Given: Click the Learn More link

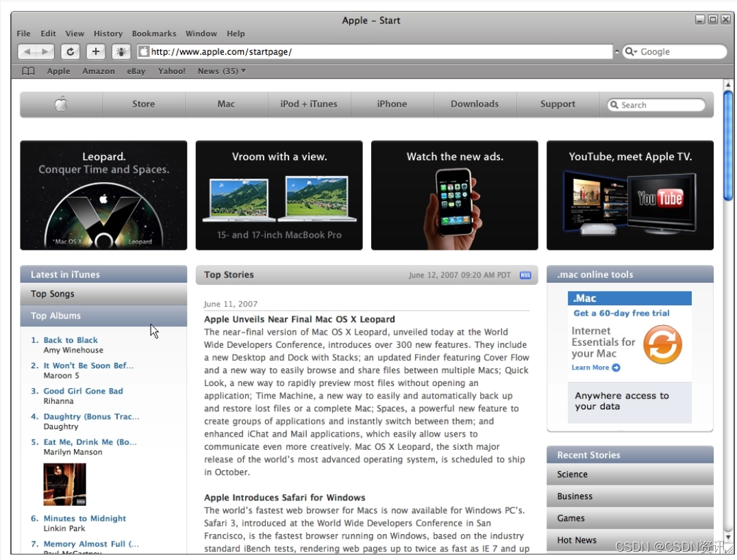Looking at the screenshot, I should (590, 368).
